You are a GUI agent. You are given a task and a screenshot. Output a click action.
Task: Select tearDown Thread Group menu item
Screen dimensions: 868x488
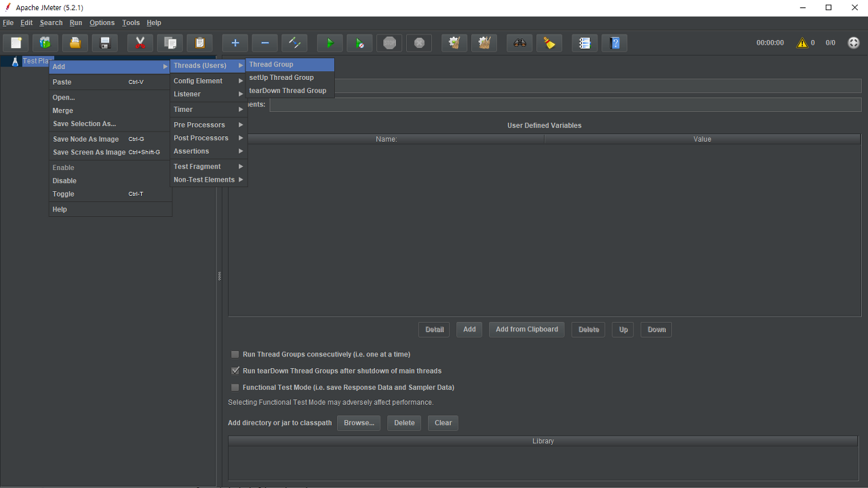[x=290, y=90]
